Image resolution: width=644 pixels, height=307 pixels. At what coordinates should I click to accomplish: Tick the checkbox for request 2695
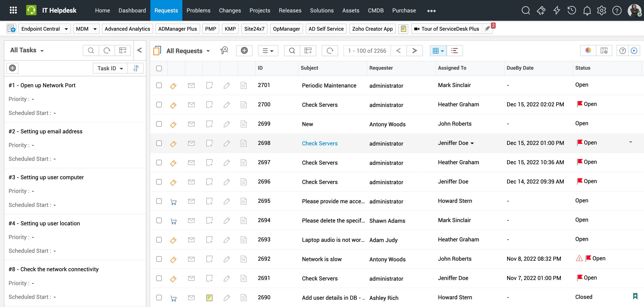point(159,201)
